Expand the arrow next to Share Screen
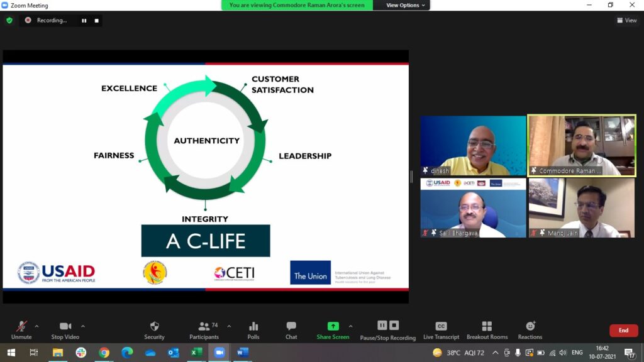 [x=350, y=326]
